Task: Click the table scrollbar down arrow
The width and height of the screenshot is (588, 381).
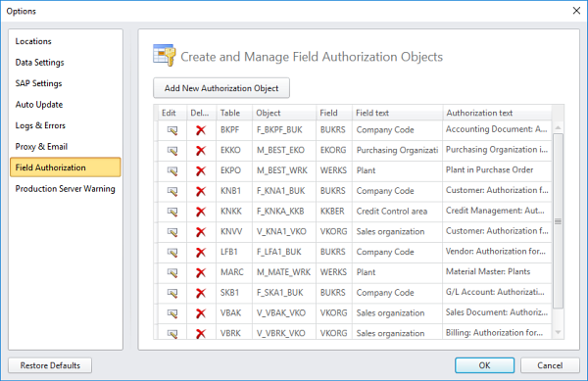Action: [558, 332]
